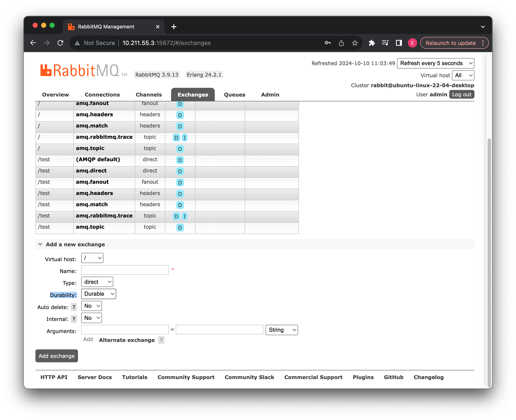Open the amq.rabbitmq.trace exchange link in /test

pos(104,216)
